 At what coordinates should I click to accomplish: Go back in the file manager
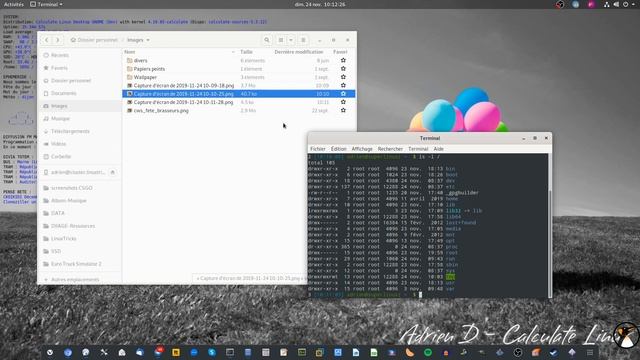point(47,40)
